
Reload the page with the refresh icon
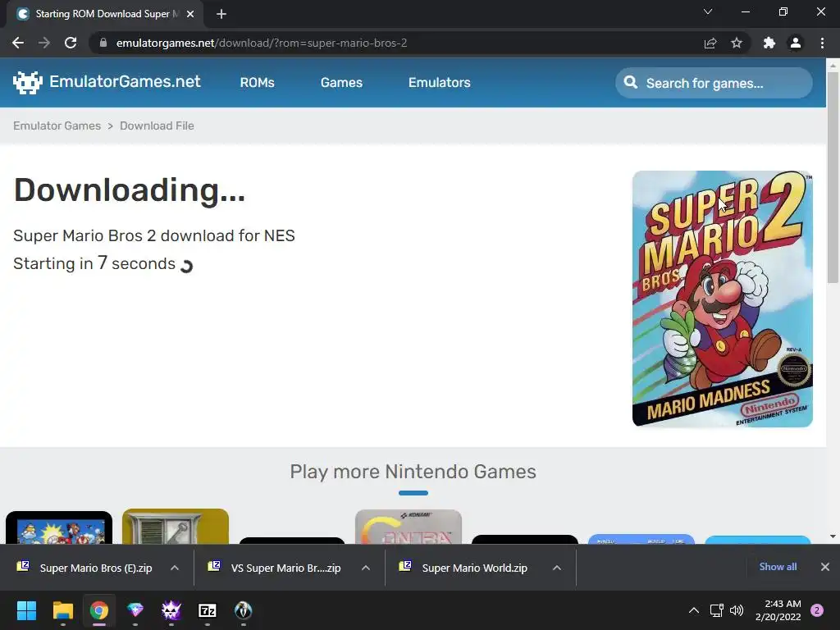tap(71, 43)
